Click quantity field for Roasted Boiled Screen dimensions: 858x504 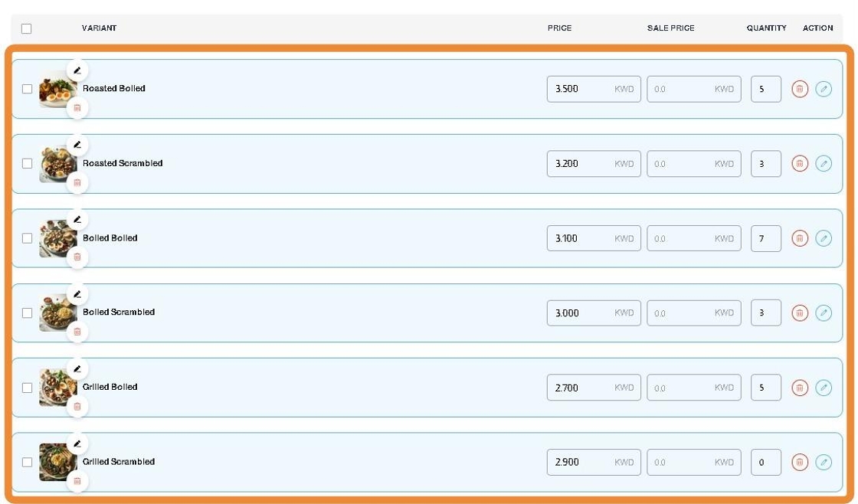766,89
